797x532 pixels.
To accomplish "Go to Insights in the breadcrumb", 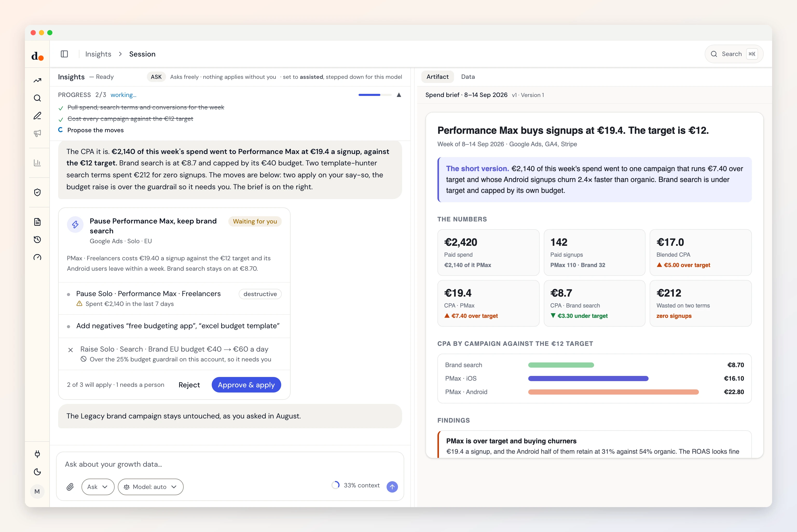I will (x=98, y=54).
